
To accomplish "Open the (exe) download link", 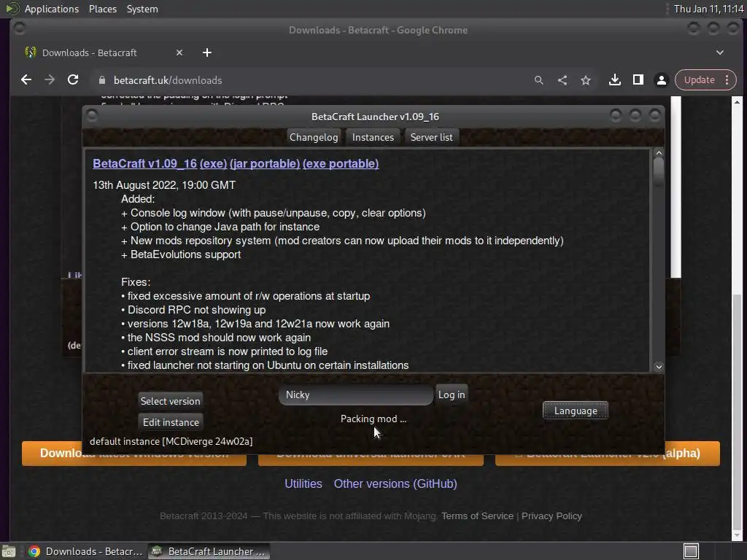I will [x=214, y=164].
